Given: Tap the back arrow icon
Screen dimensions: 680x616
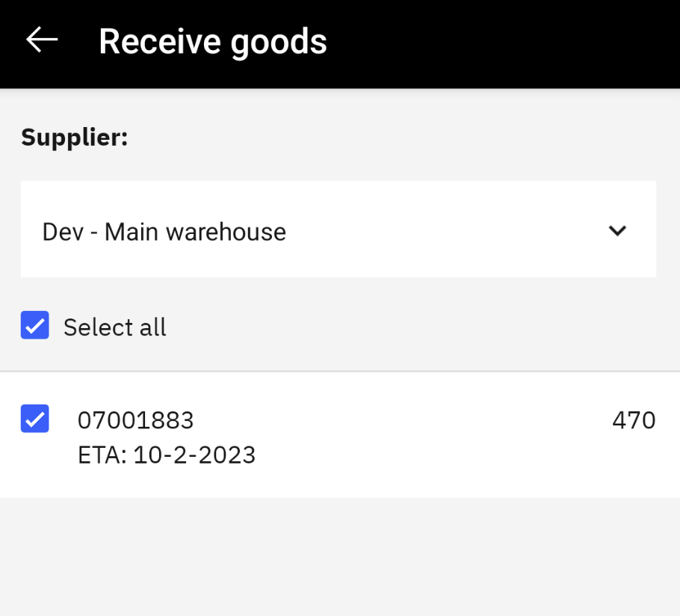Looking at the screenshot, I should point(42,40).
